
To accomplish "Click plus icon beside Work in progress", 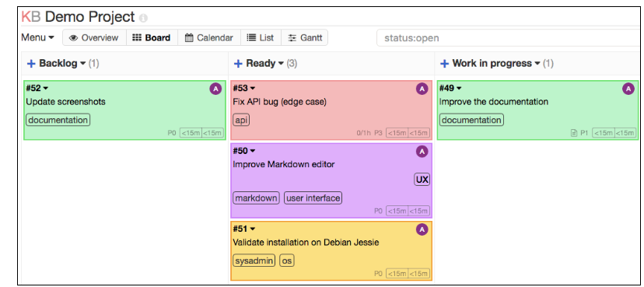I will point(444,64).
